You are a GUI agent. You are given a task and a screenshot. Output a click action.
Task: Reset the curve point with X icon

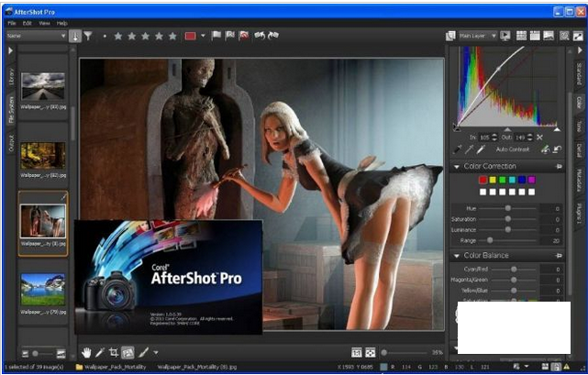pyautogui.click(x=539, y=138)
